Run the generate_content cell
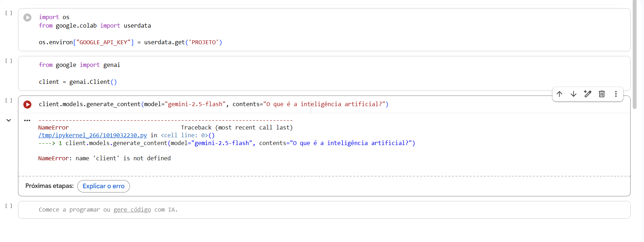This screenshot has height=242, width=644. pyautogui.click(x=27, y=104)
